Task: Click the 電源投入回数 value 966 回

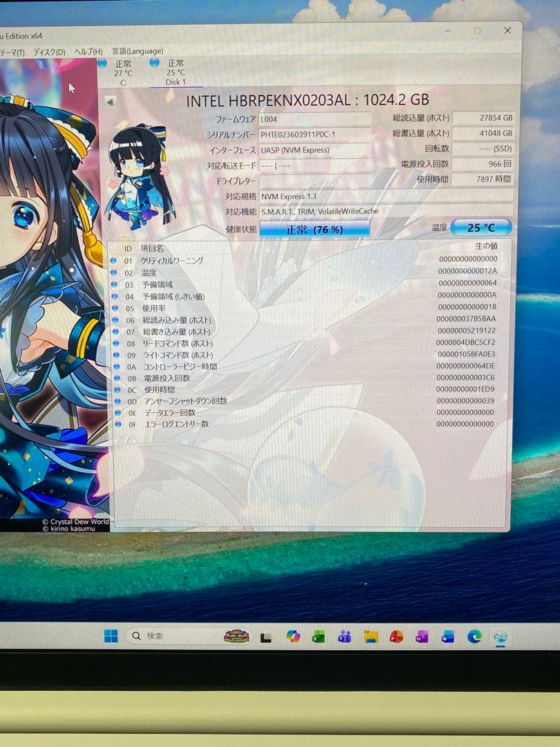Action: [483, 164]
